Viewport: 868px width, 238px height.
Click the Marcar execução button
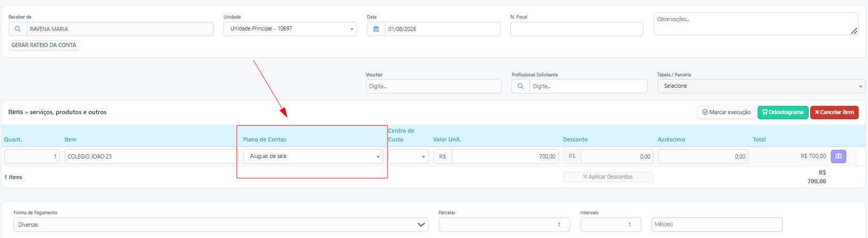726,112
